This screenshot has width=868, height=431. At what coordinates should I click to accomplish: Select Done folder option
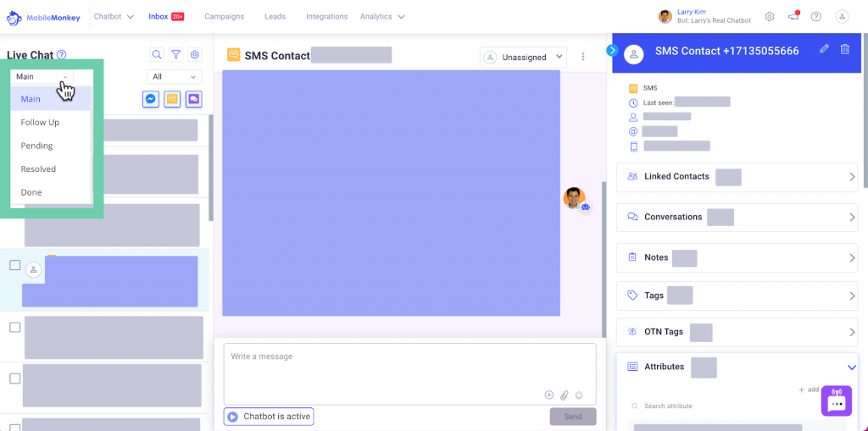[x=50, y=192]
